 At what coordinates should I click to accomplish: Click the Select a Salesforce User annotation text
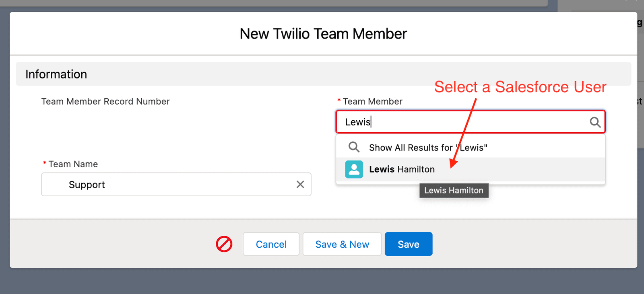520,86
